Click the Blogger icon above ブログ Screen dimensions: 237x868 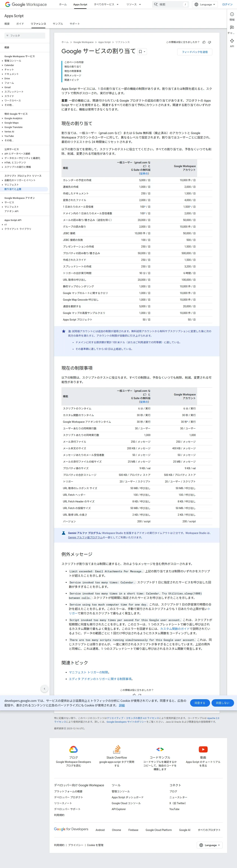pyautogui.click(x=73, y=749)
